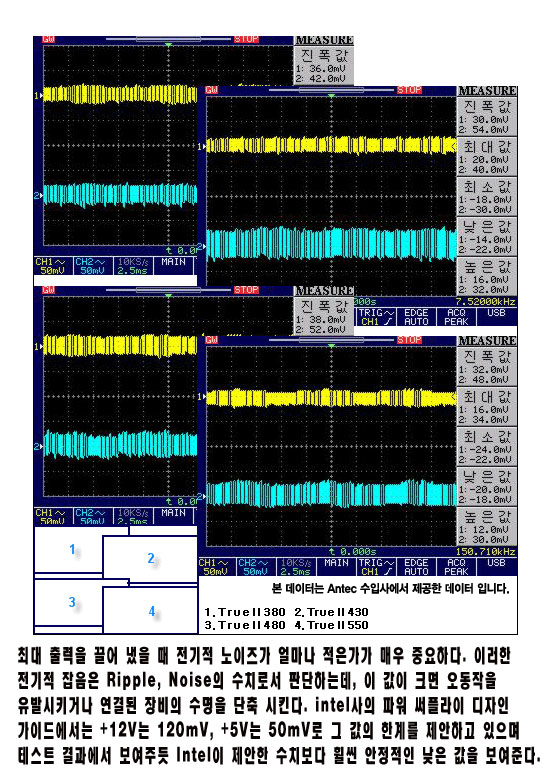
Task: Click the legend box numbered 1
Action: coord(72,550)
